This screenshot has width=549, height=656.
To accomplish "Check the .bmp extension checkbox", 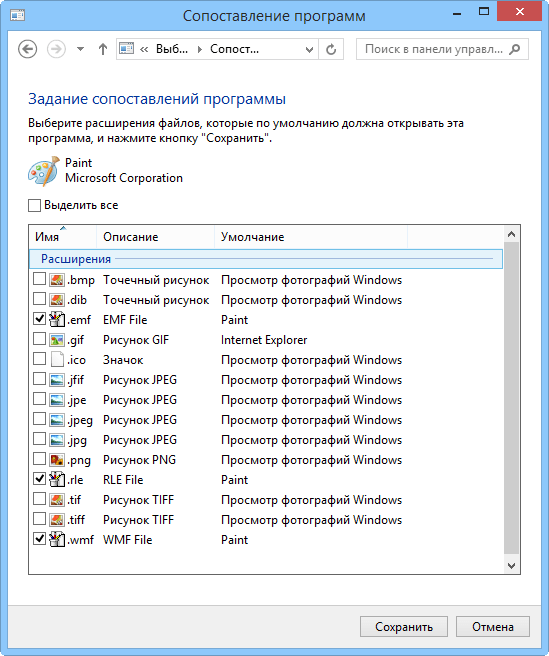I will point(39,279).
